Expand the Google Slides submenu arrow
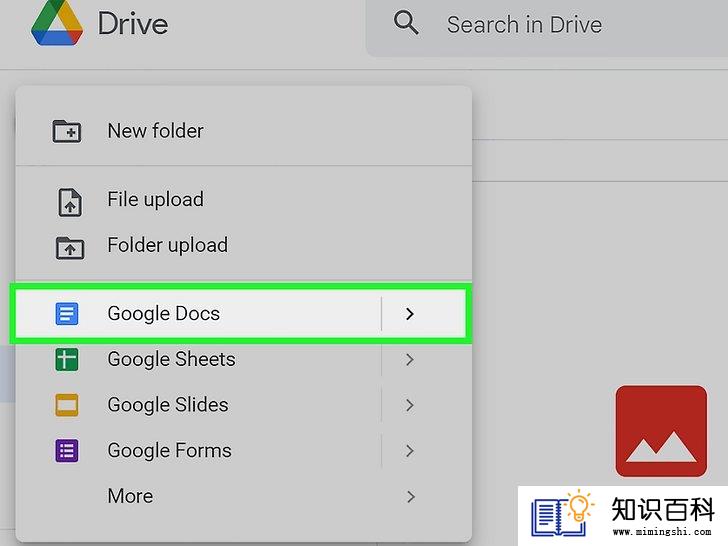This screenshot has width=728, height=546. [x=410, y=405]
